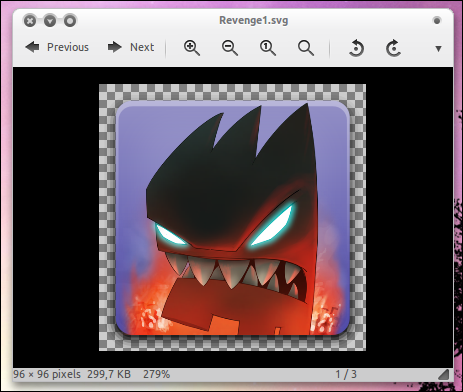Image resolution: width=463 pixels, height=392 pixels.
Task: Click the Revenge1.svg window title
Action: [253, 21]
